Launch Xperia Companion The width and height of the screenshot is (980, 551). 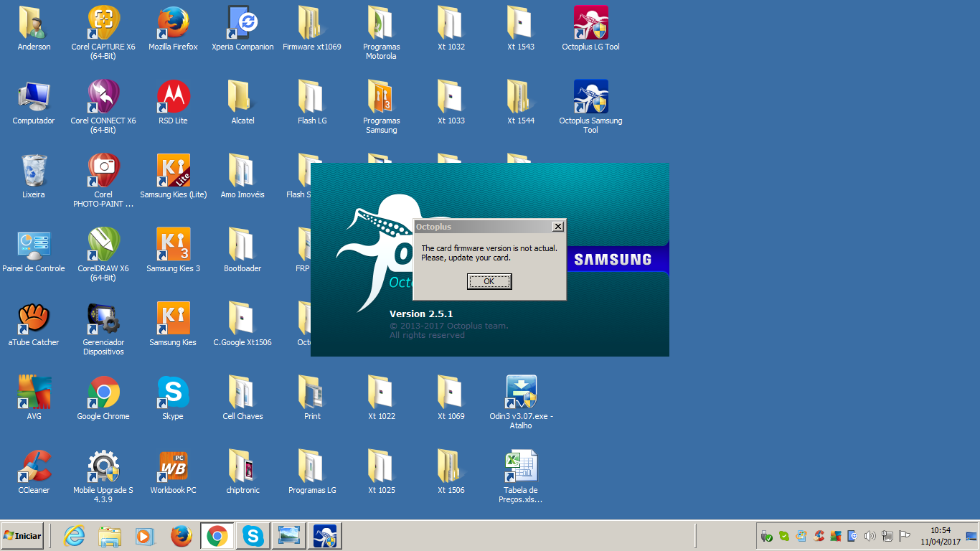pos(242,29)
